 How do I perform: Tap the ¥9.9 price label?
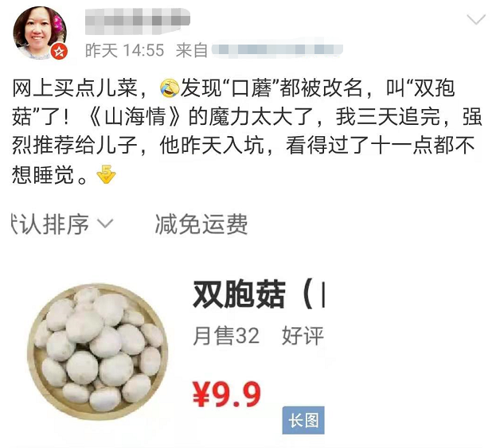(x=227, y=394)
